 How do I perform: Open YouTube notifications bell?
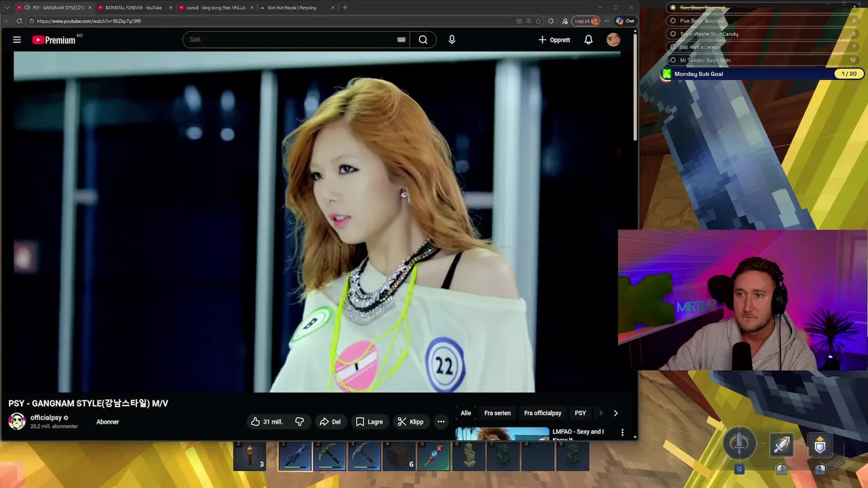(589, 40)
